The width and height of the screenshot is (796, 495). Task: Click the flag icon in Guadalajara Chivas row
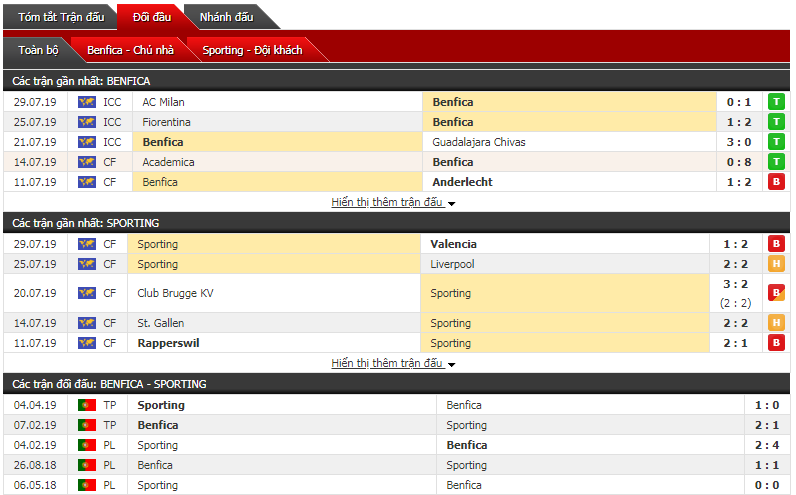click(x=87, y=142)
